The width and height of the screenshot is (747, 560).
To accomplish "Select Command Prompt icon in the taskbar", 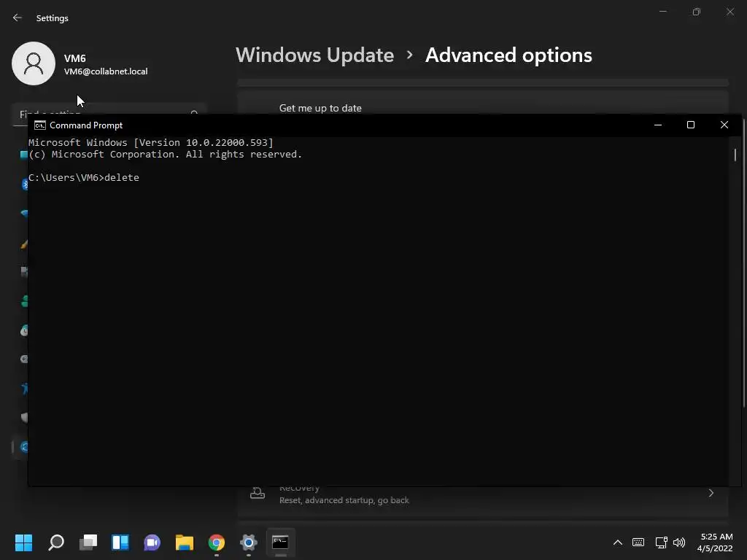I will [x=280, y=542].
